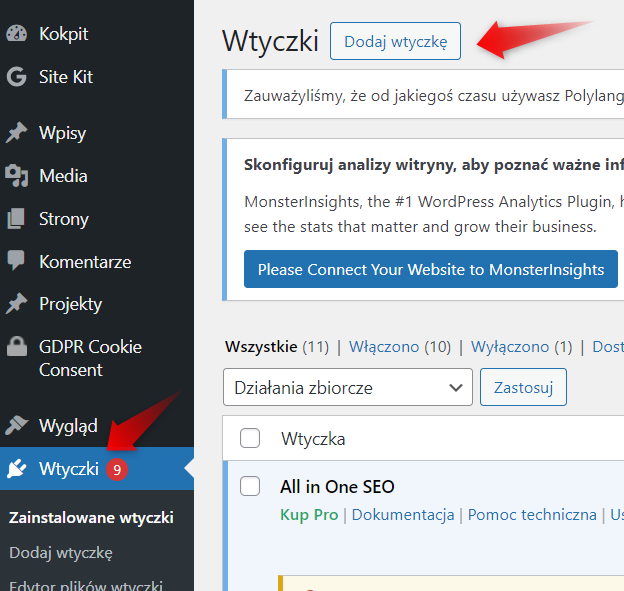Open Edytor plików wtyczki submenu item
The width and height of the screenshot is (624, 591).
pos(86,585)
